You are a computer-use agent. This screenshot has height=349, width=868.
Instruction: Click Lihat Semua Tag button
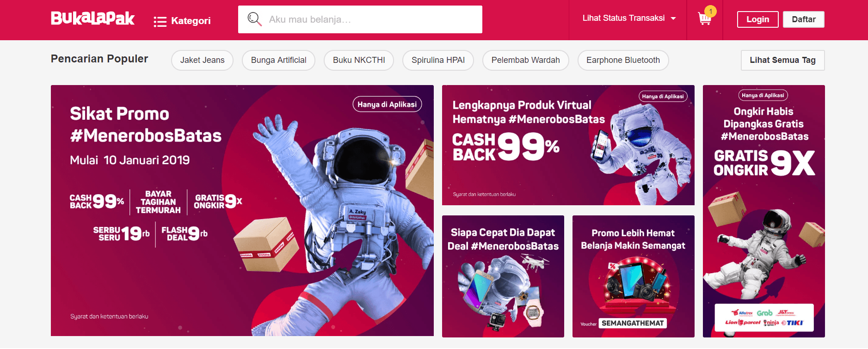(x=782, y=60)
